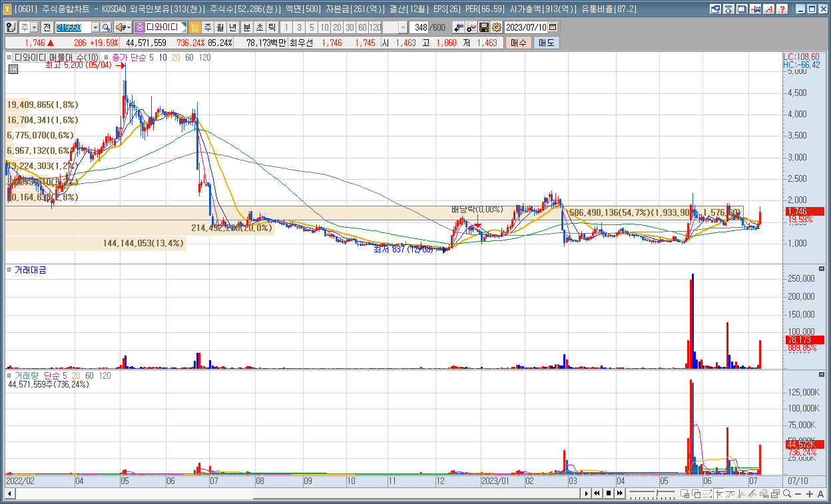Screen dimensions: 831x504
Task: Click the 디와이디 매물대 수(10) indicator label
Action: (57, 58)
